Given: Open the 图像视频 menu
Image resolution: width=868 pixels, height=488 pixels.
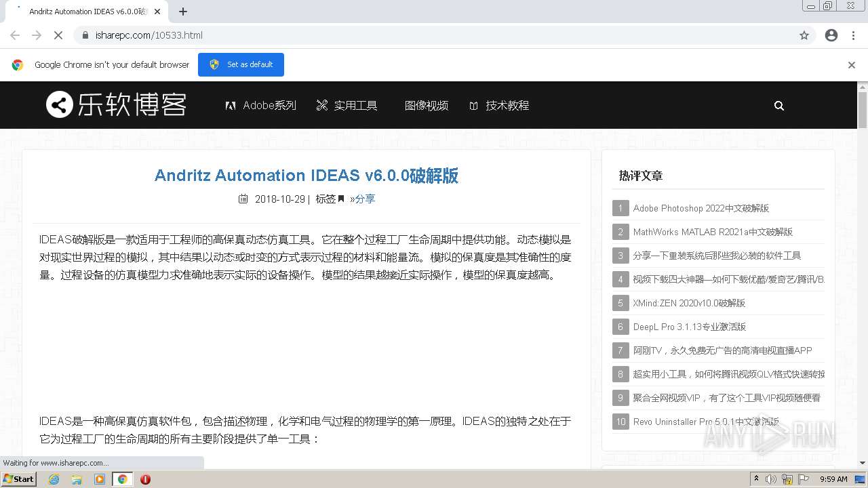Looking at the screenshot, I should click(x=427, y=106).
